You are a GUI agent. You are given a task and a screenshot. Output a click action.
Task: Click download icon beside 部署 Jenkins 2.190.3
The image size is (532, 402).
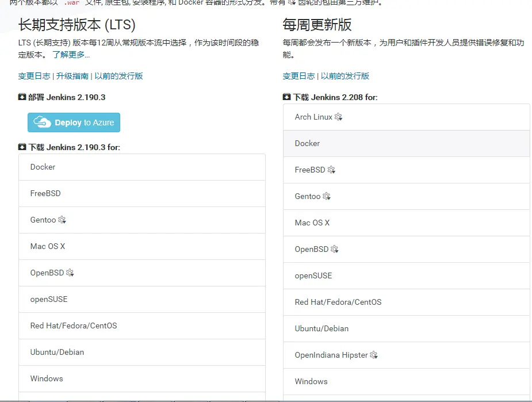pyautogui.click(x=22, y=97)
